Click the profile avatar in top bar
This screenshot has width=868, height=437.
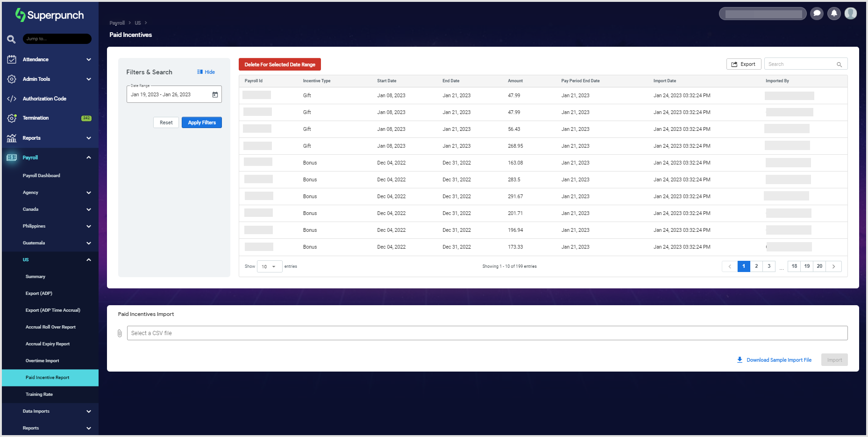tap(851, 13)
